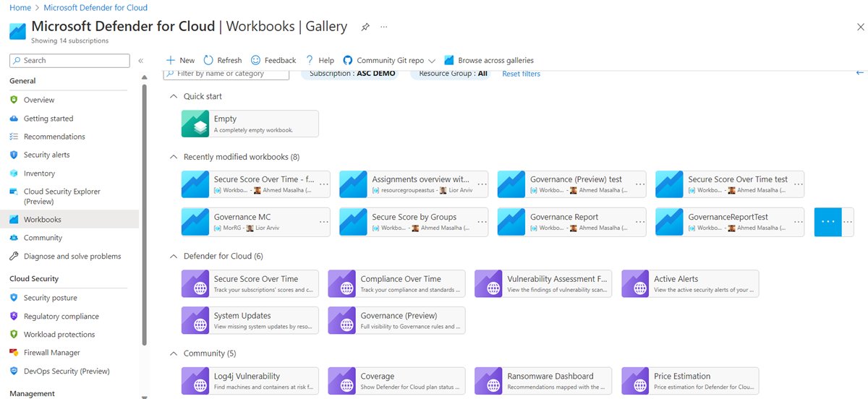Open Help from the toolbar
Image resolution: width=868 pixels, height=399 pixels.
[x=320, y=61]
